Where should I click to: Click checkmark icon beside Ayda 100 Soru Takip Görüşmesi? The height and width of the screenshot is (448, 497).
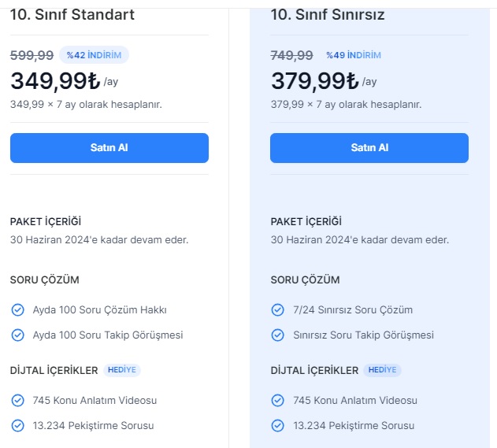pos(18,335)
